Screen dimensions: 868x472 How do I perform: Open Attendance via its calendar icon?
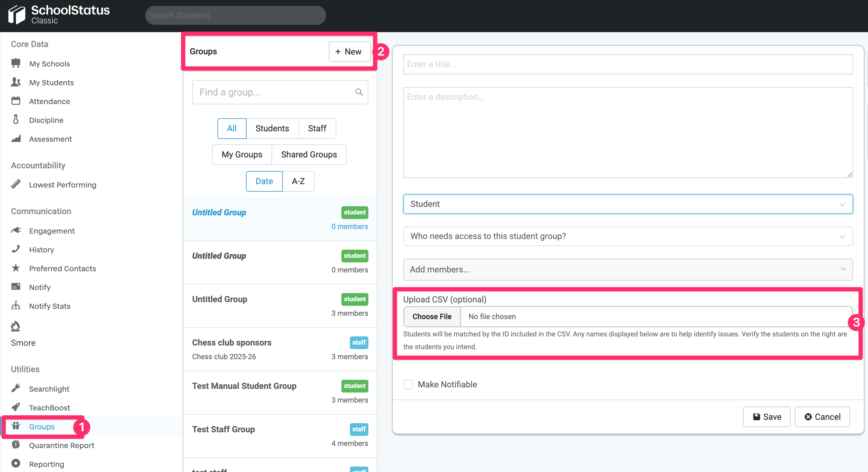(16, 101)
